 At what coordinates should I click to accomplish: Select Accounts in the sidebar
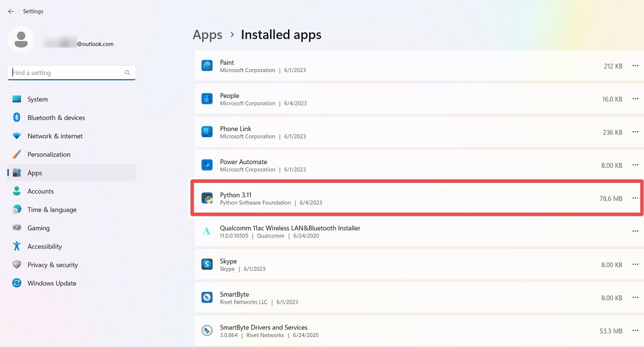click(41, 191)
